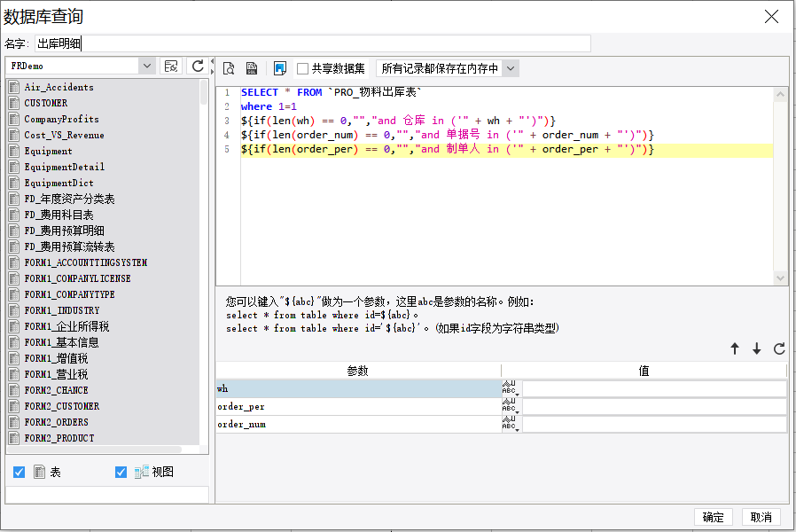Open the FRDemo connection dropdown
The height and width of the screenshot is (532, 796).
(x=147, y=66)
